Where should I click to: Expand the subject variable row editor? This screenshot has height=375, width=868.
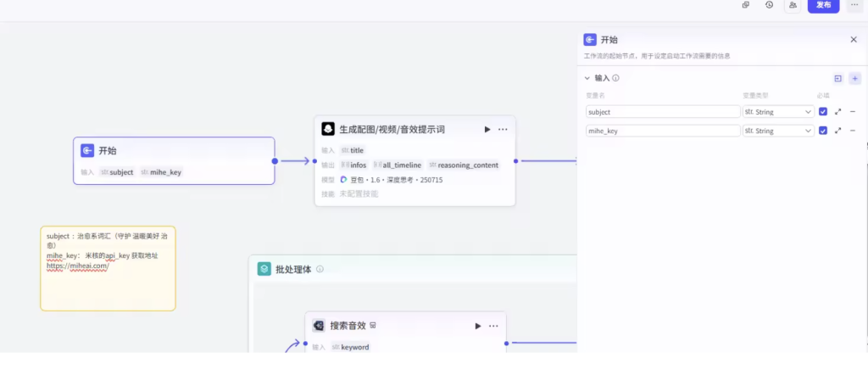pos(838,111)
